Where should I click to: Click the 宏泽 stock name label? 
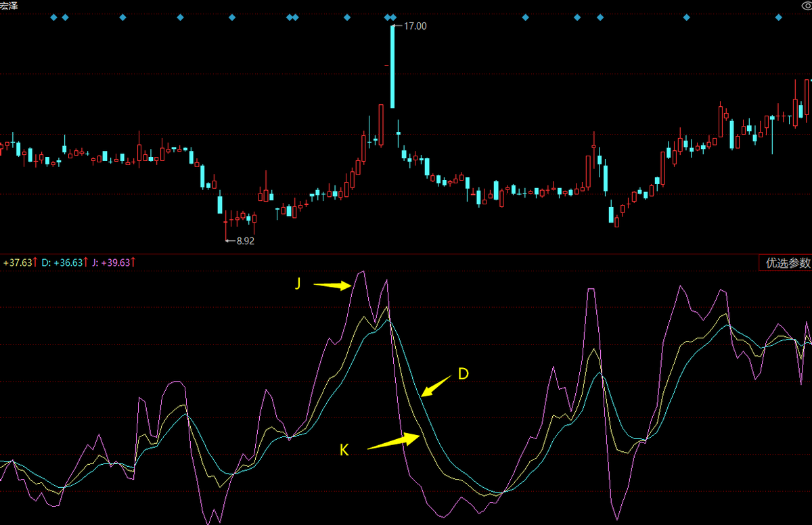tap(8, 5)
